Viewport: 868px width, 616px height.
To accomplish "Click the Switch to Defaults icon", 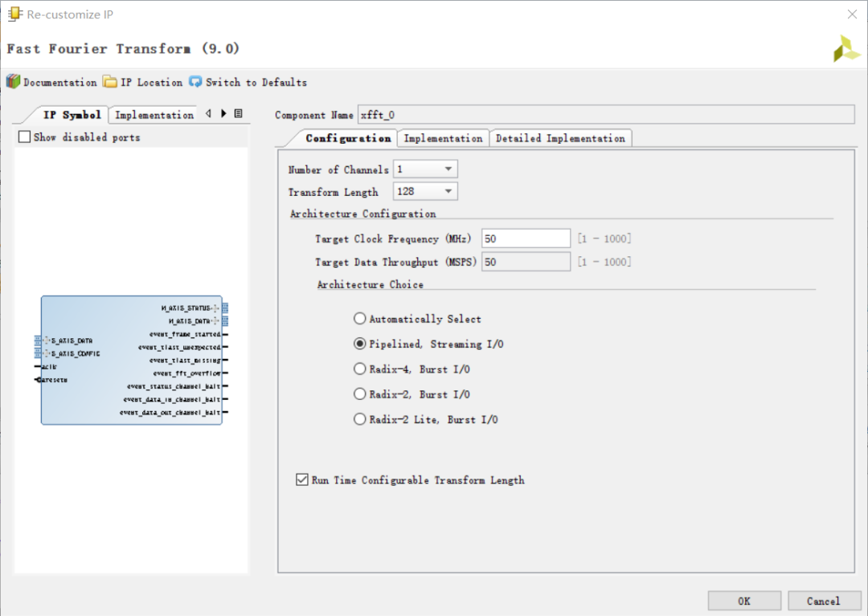I will click(195, 82).
